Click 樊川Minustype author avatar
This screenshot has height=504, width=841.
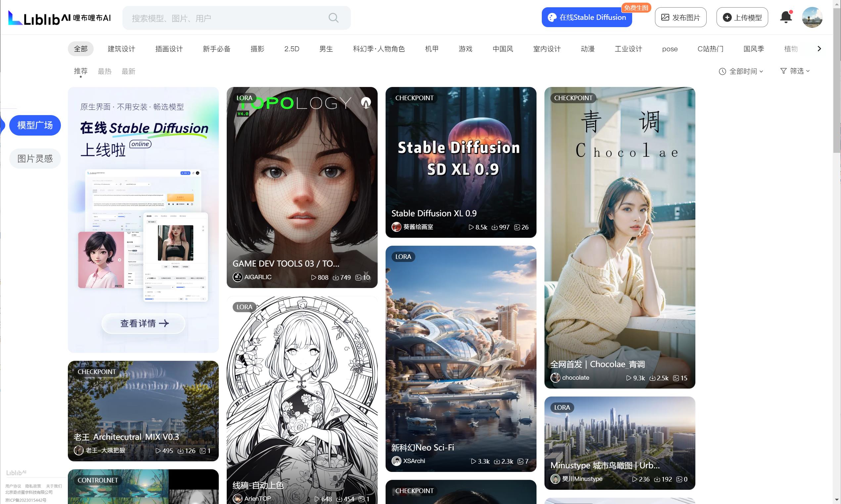click(555, 479)
